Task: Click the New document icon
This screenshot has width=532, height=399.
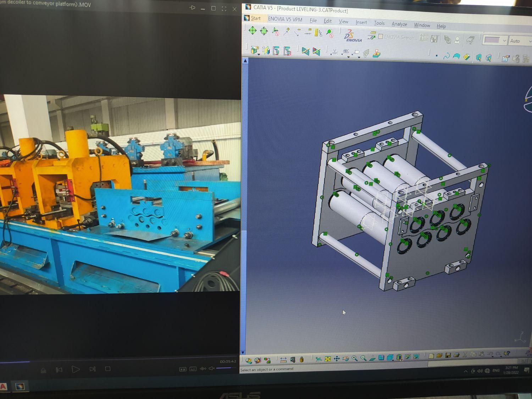Action: point(431,355)
